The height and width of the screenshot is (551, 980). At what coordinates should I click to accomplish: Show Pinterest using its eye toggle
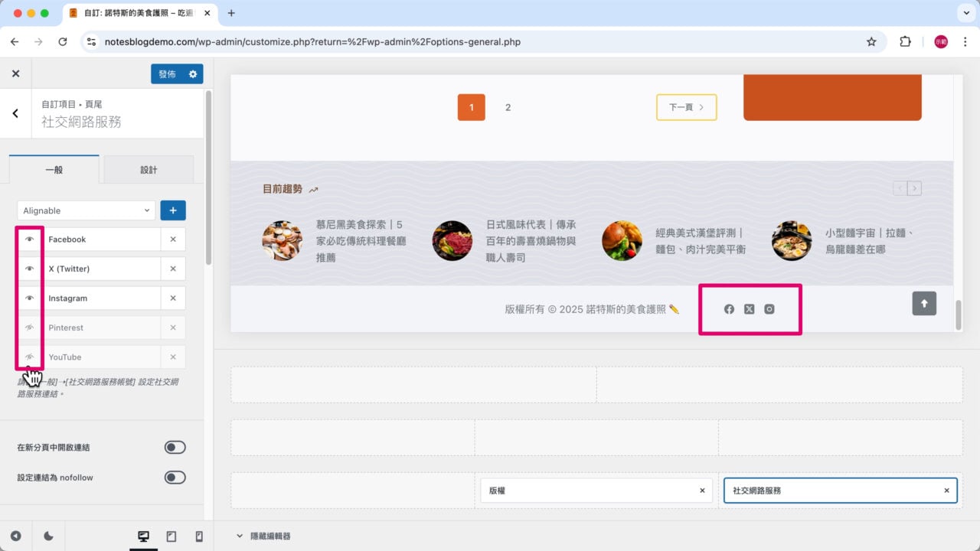pyautogui.click(x=29, y=327)
